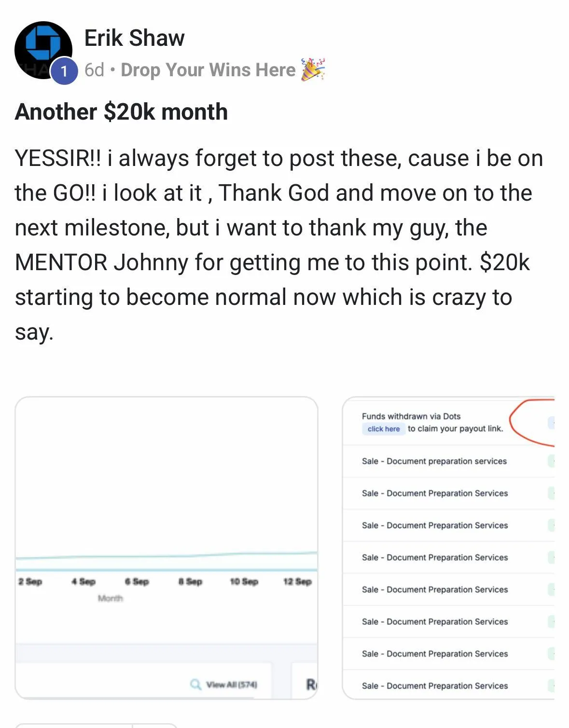
Task: Click the Funds withdrawn via Dots text
Action: click(x=411, y=416)
